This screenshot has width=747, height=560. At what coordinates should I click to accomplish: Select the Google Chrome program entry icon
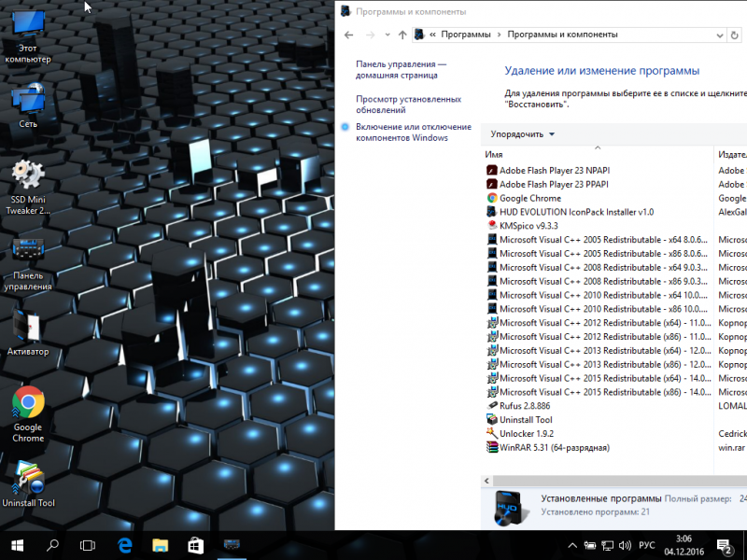click(492, 198)
